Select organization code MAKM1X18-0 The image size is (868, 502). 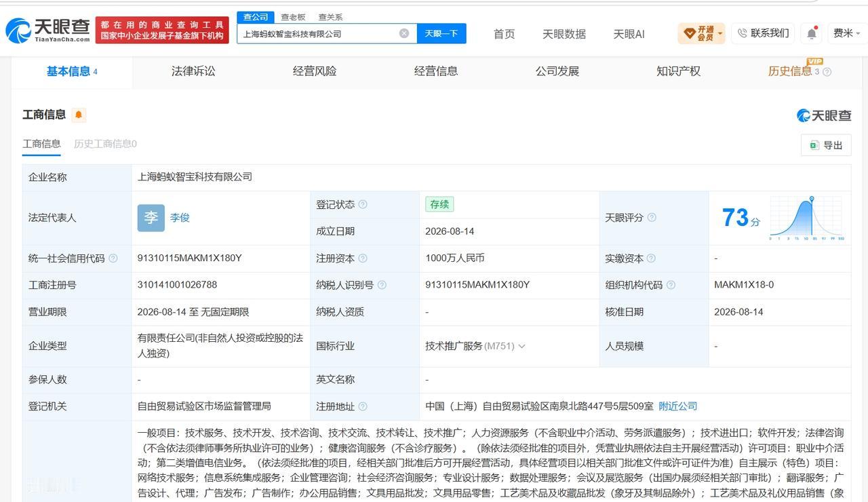point(744,285)
